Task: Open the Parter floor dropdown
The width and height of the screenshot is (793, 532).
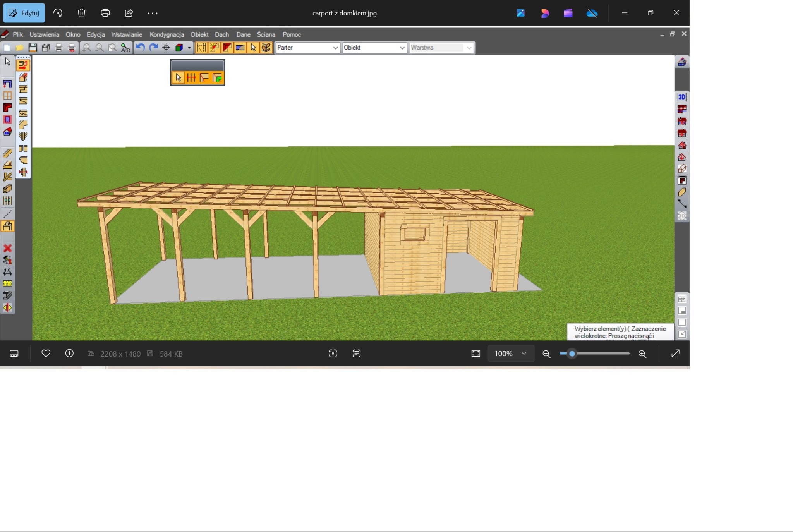Action: [335, 48]
